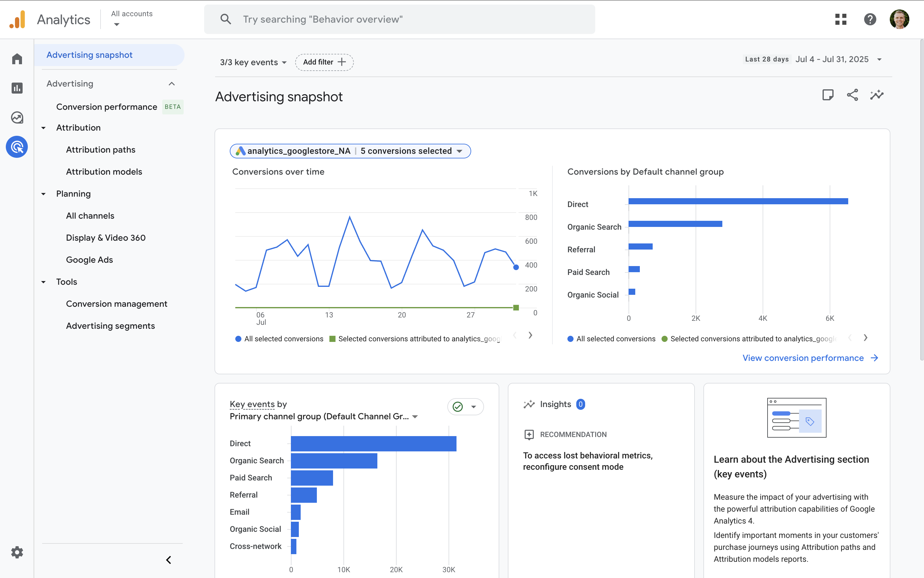Click plus icon in Add filter

[342, 62]
